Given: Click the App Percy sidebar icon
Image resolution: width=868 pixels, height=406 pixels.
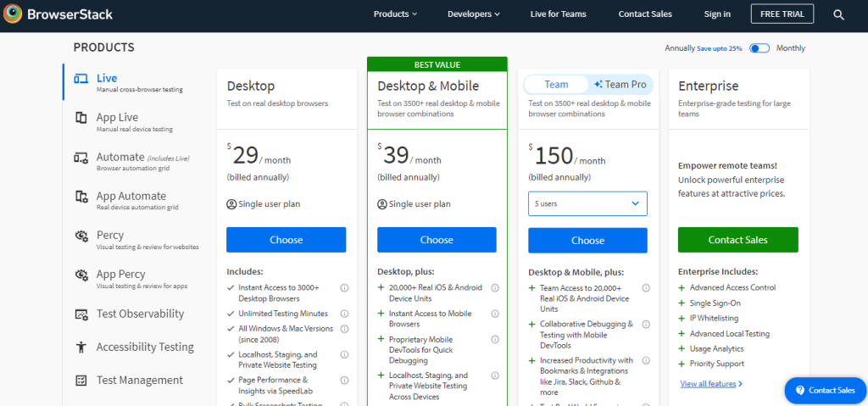Looking at the screenshot, I should coord(81,274).
